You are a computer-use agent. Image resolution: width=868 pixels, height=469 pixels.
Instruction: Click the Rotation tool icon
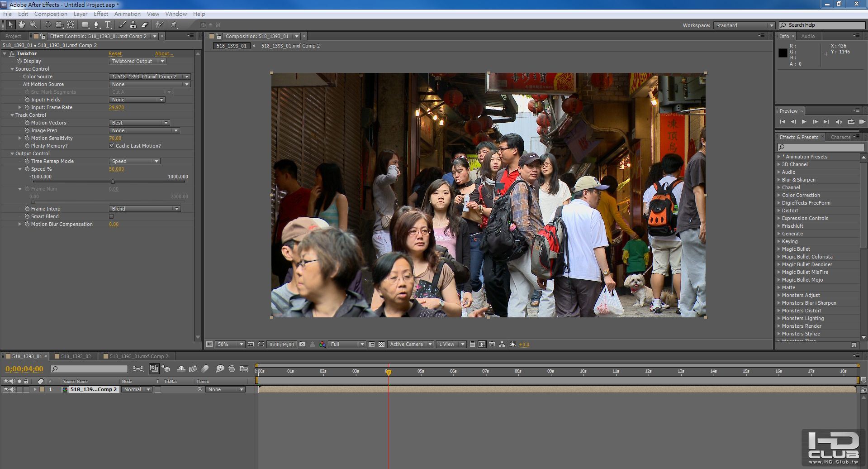47,25
